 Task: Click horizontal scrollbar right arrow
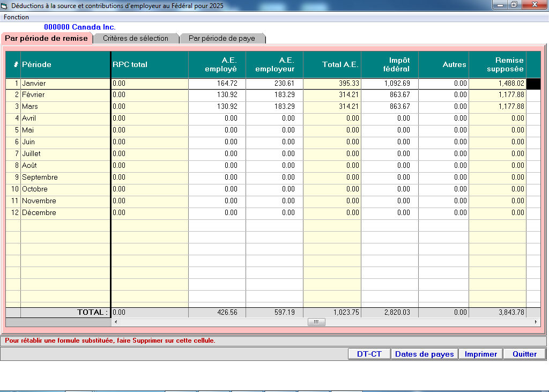click(x=536, y=322)
